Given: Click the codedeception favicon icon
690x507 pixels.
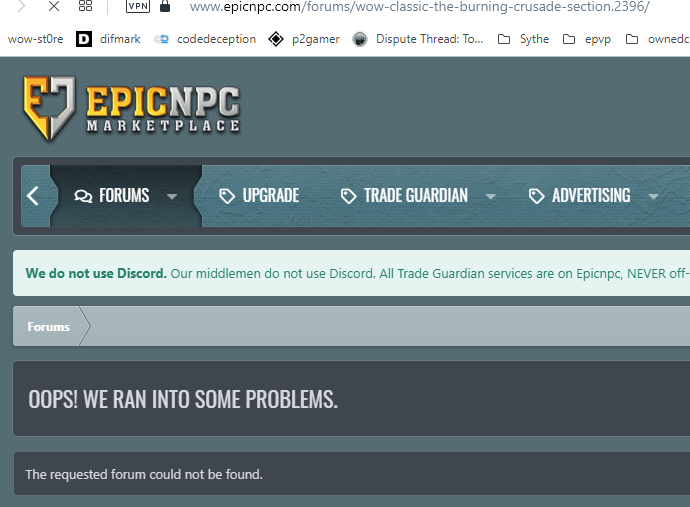Looking at the screenshot, I should [161, 40].
